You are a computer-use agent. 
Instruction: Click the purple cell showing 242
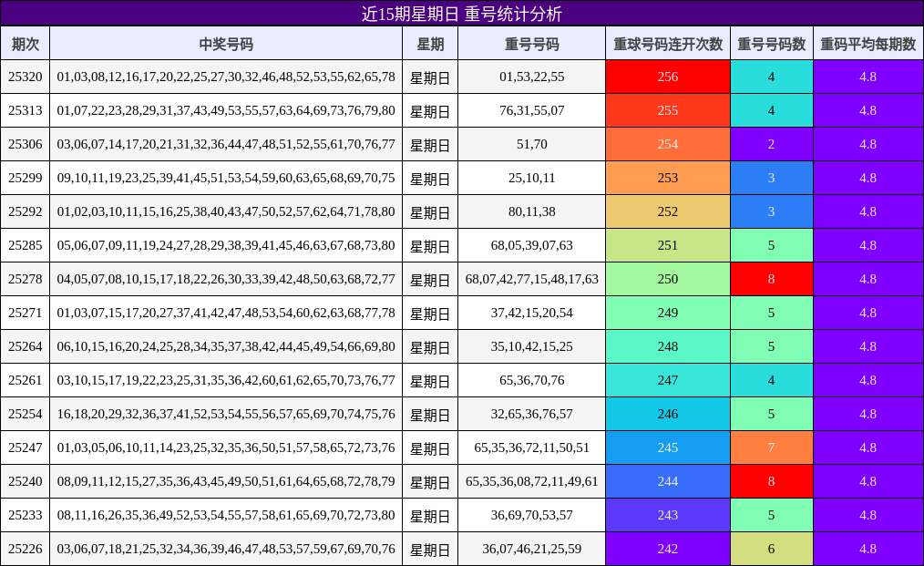(x=668, y=548)
